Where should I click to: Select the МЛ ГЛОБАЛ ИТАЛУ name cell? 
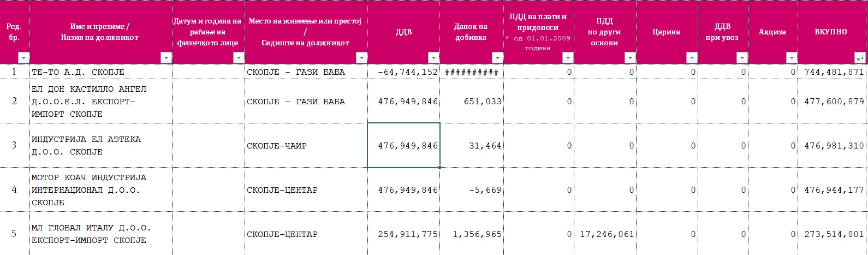[x=100, y=234]
